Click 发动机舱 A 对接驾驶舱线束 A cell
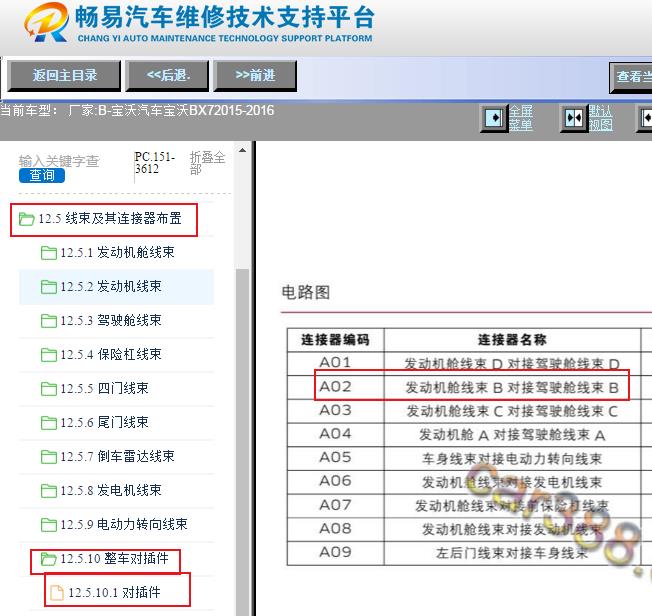This screenshot has height=616, width=652. click(512, 435)
